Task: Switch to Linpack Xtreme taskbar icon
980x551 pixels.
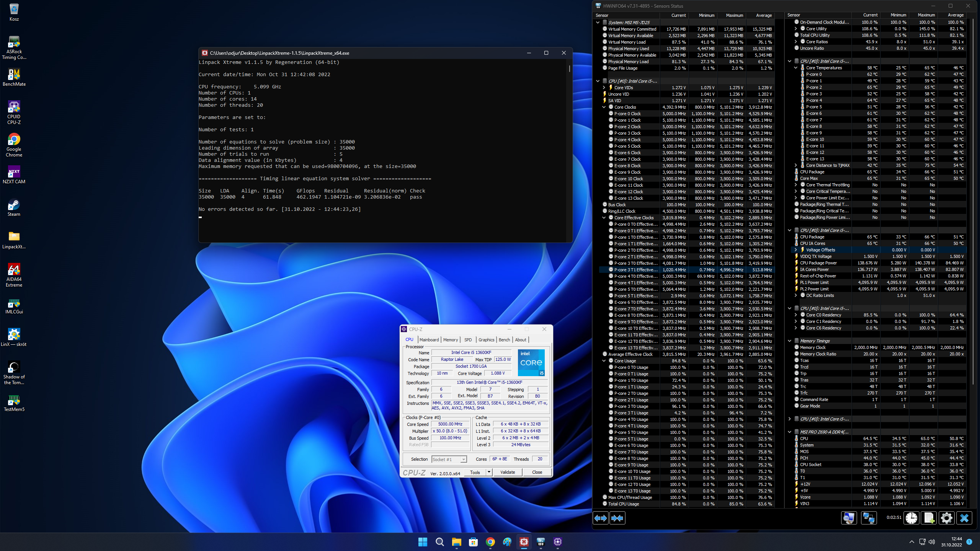Action: 524,542
